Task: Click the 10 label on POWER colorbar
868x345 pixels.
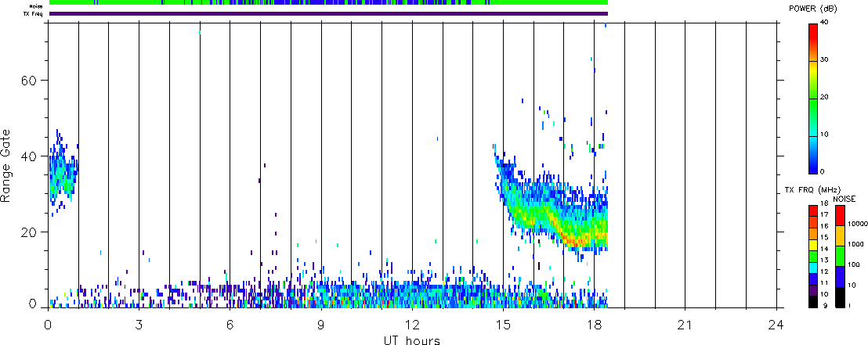Action: tap(824, 135)
